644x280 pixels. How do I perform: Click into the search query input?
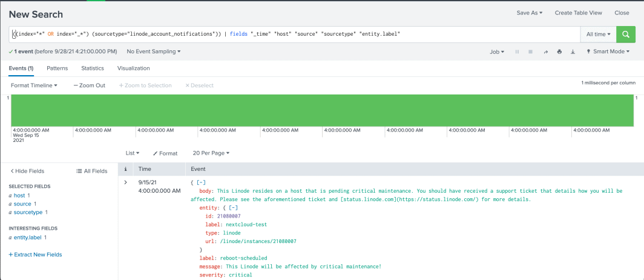click(291, 34)
